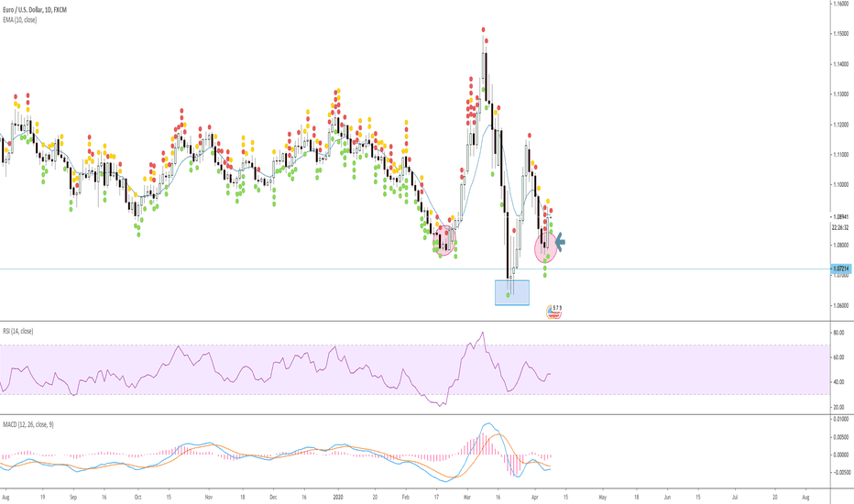This screenshot has width=854, height=504.
Task: Click the Apr label on time axis
Action: [x=534, y=498]
